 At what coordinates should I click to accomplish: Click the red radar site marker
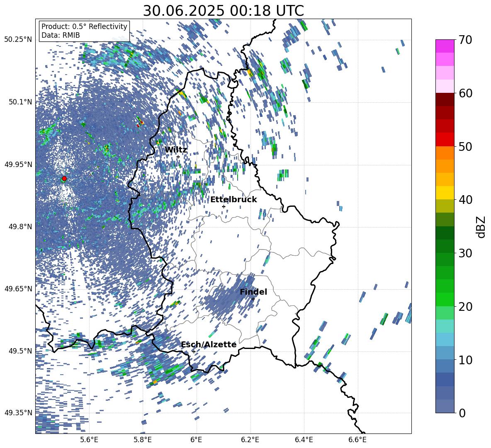(64, 179)
